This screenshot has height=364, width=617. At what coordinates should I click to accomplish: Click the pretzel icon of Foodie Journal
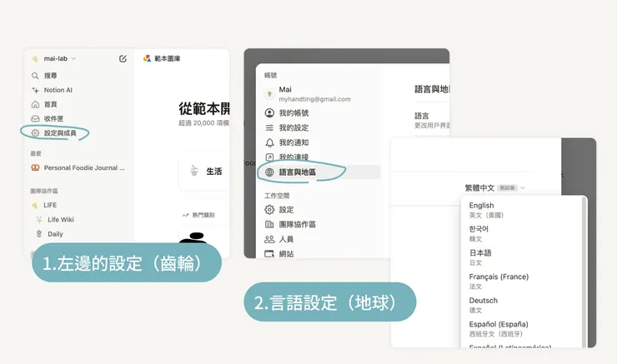35,168
